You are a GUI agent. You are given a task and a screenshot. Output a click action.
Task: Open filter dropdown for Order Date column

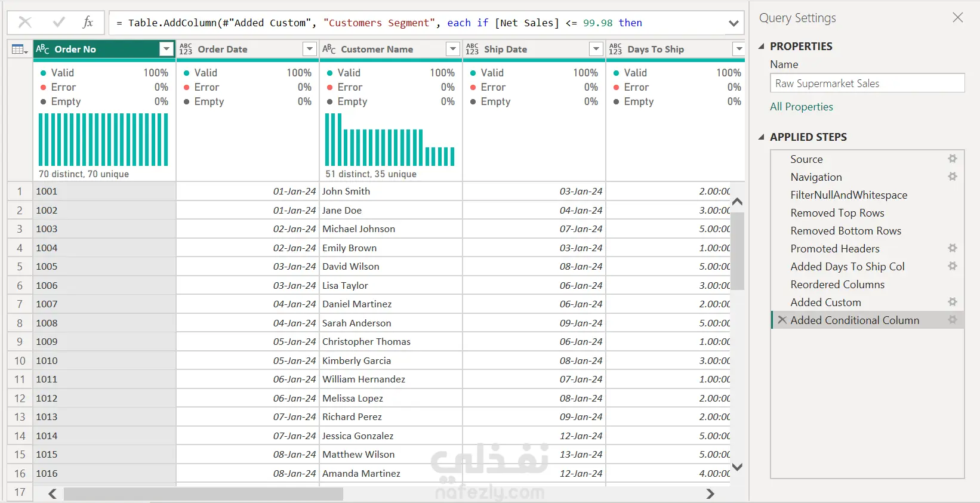[309, 49]
